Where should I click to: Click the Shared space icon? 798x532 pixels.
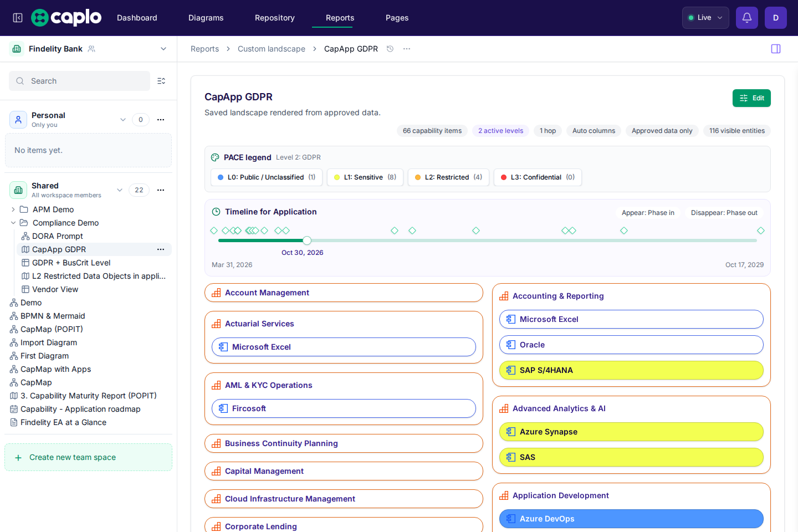pyautogui.click(x=18, y=190)
